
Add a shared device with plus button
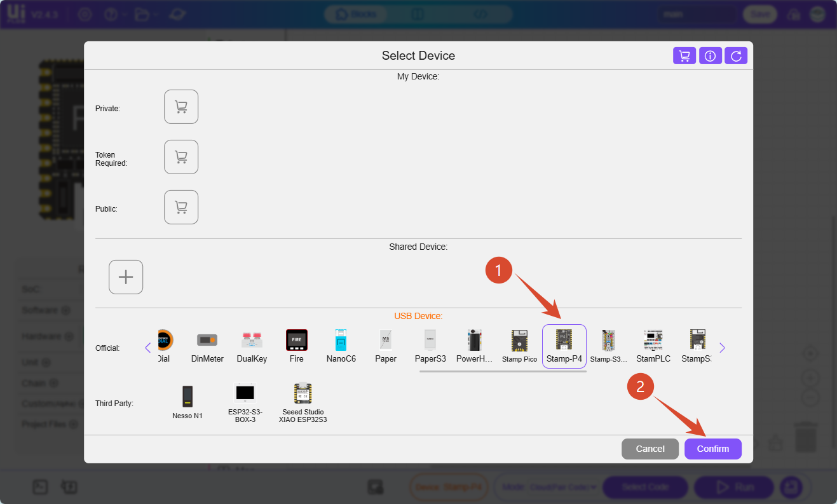(126, 277)
